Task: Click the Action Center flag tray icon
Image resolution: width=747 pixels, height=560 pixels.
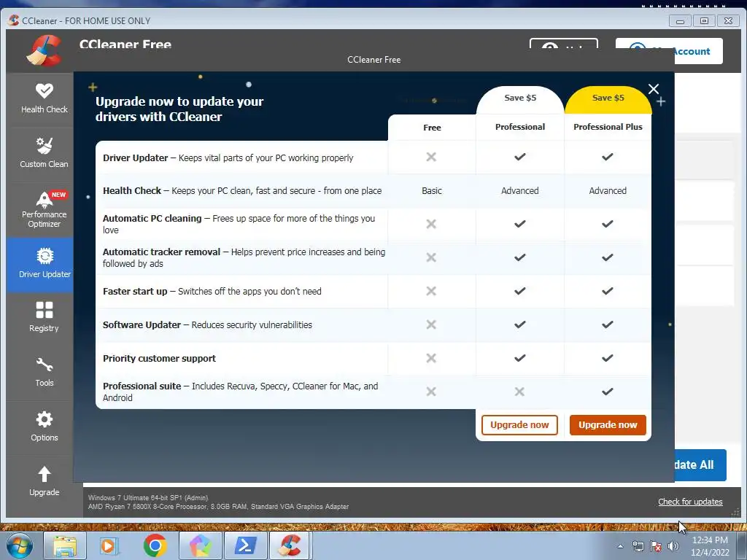Action: click(x=656, y=546)
